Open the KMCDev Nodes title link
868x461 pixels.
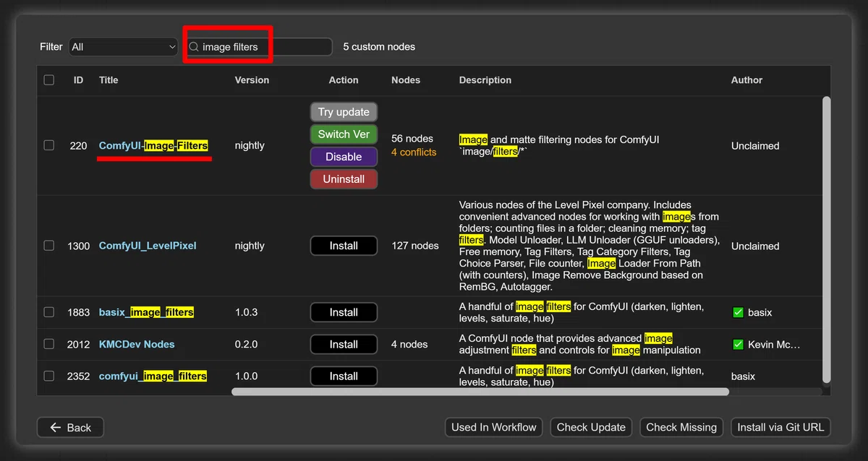(137, 344)
